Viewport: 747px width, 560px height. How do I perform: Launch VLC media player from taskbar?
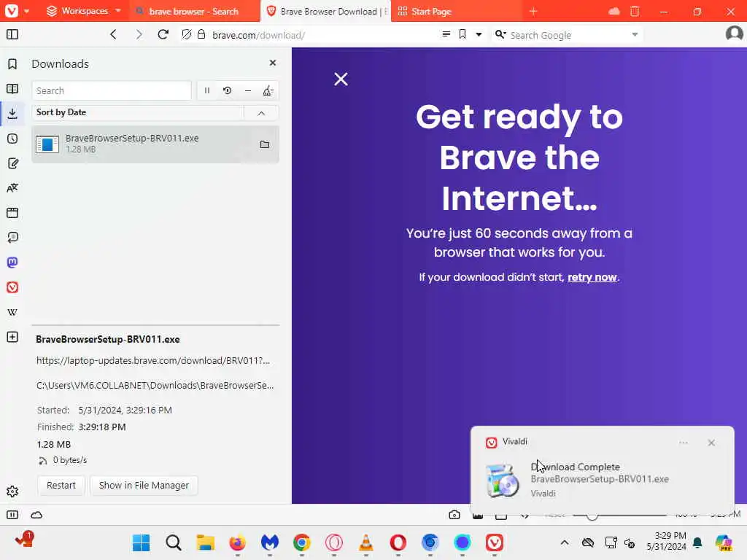point(366,542)
